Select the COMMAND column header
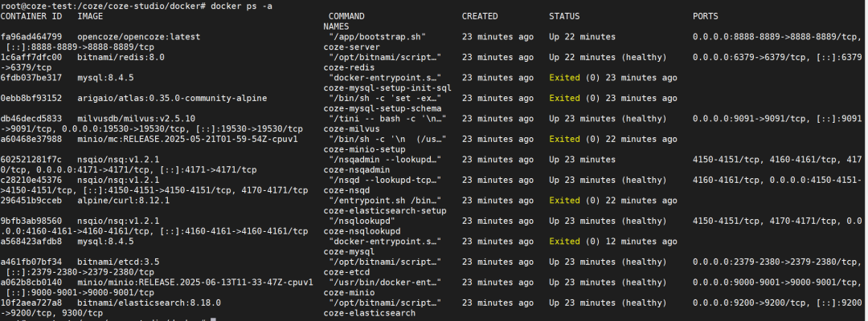This screenshot has height=321, width=868. click(346, 17)
